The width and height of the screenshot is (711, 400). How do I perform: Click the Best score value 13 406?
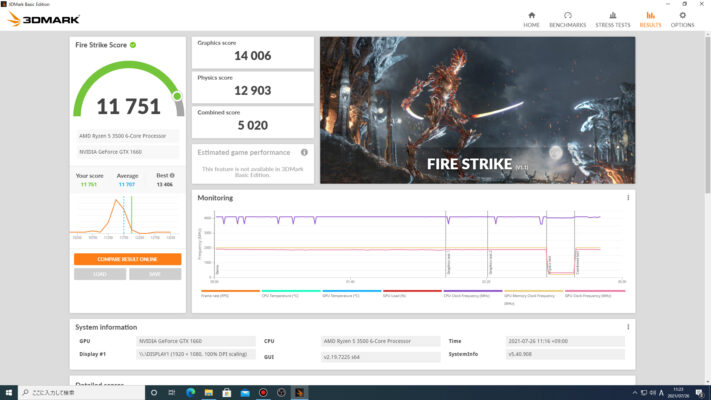[164, 185]
